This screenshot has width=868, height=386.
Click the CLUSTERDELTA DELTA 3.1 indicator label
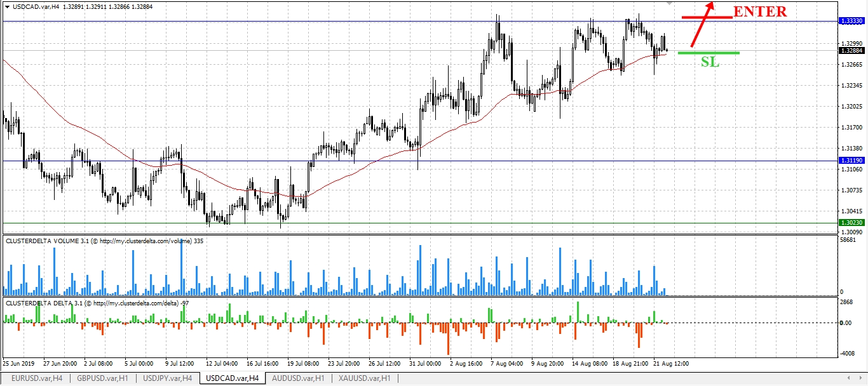pyautogui.click(x=97, y=303)
